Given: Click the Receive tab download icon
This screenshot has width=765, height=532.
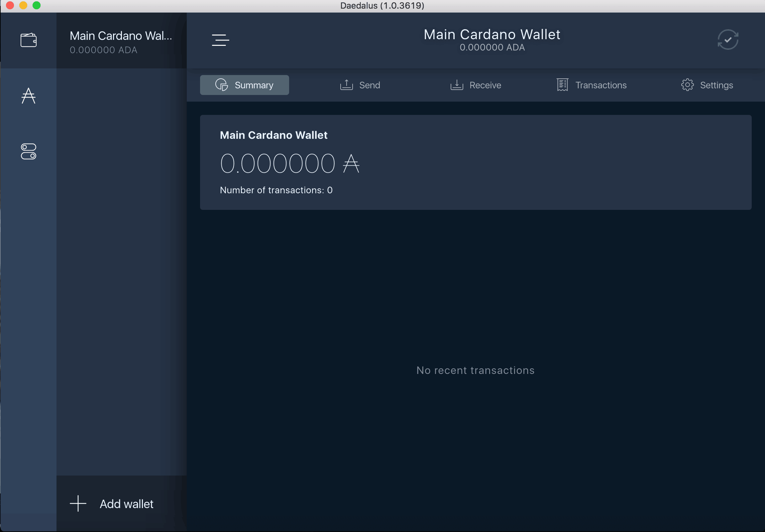Looking at the screenshot, I should 457,85.
